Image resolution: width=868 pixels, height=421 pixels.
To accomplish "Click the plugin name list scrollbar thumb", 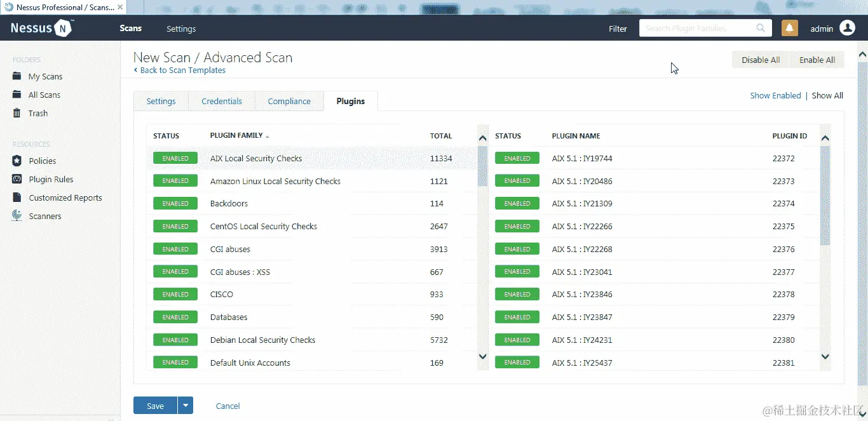I will [825, 196].
